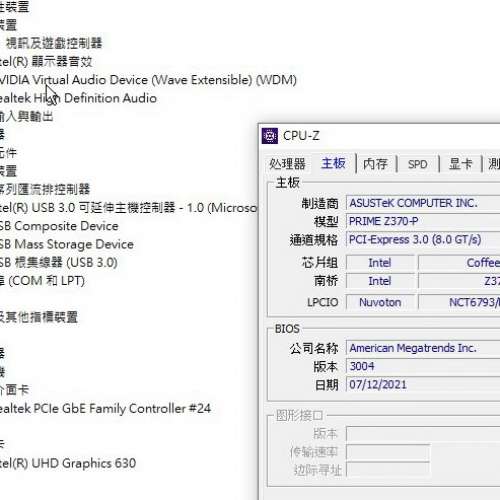Switch to the 处理器 tab in CPU-Z
The width and height of the screenshot is (500, 500).
point(287,164)
